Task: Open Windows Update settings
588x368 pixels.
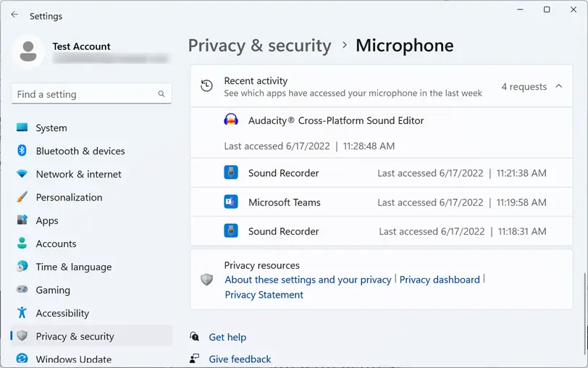Action: click(x=73, y=359)
